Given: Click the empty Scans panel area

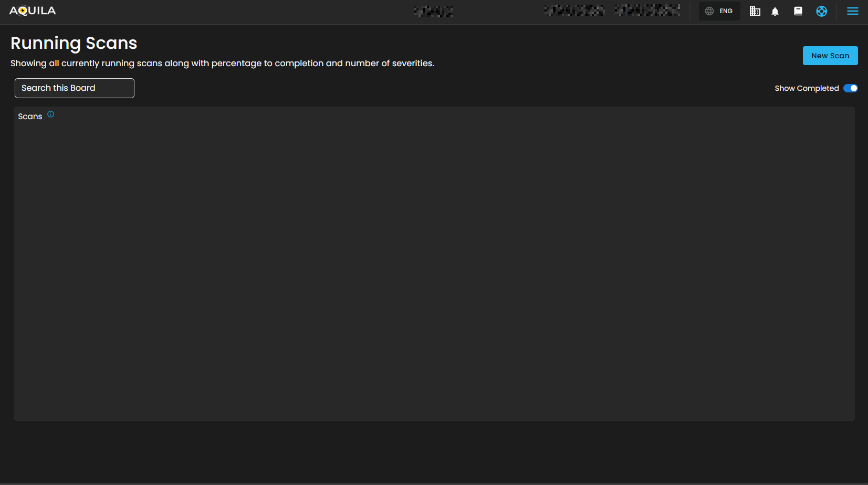Looking at the screenshot, I should tap(434, 268).
